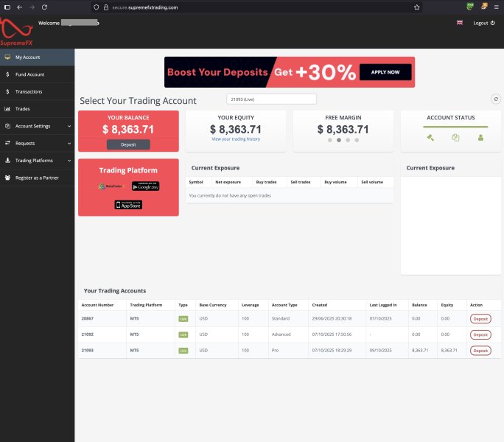Go to Transactions in the sidebar
This screenshot has width=504, height=442.
click(29, 91)
